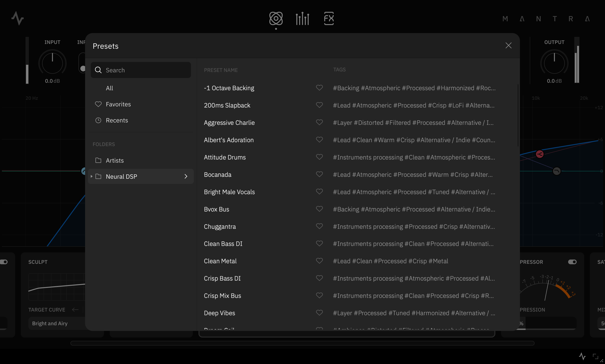
Task: Favorite the Clean Metal preset
Action: pos(319,261)
